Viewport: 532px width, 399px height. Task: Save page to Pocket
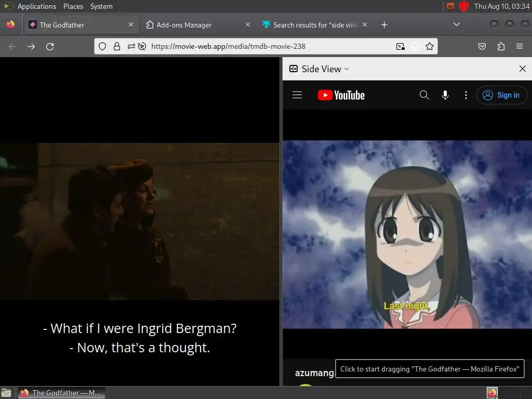482,46
